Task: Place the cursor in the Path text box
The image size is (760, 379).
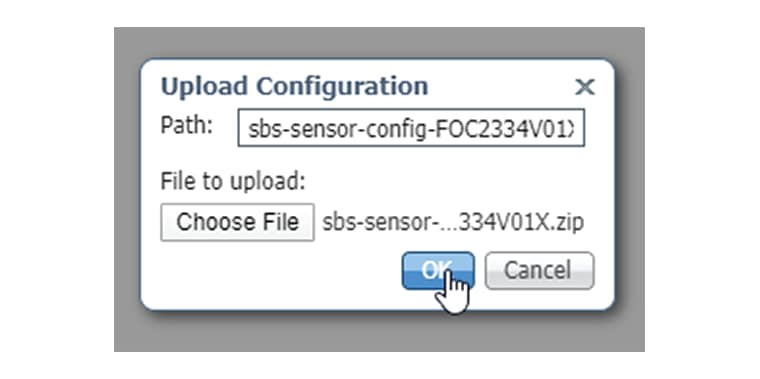Action: tap(411, 127)
